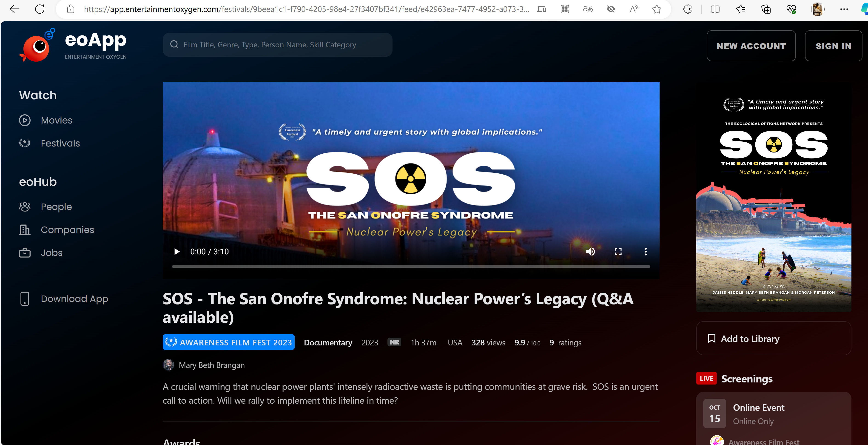The width and height of the screenshot is (868, 445).
Task: Seek on the video progress bar
Action: 411,267
